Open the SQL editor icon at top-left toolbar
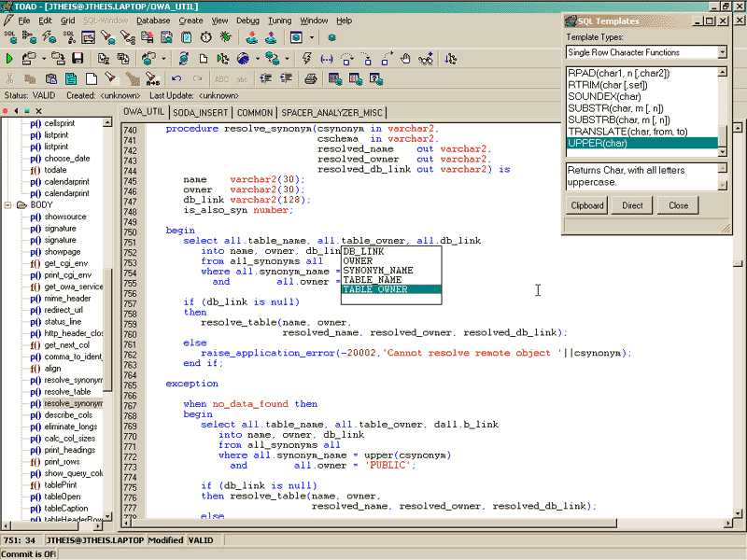Viewport: 747px width, 560px height. coord(10,37)
